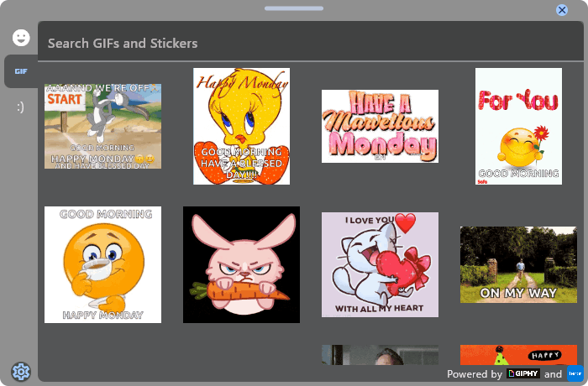Image resolution: width=588 pixels, height=386 pixels.
Task: Choose the coffee-drinking emoji Happy Monday GIF
Action: 102,264
